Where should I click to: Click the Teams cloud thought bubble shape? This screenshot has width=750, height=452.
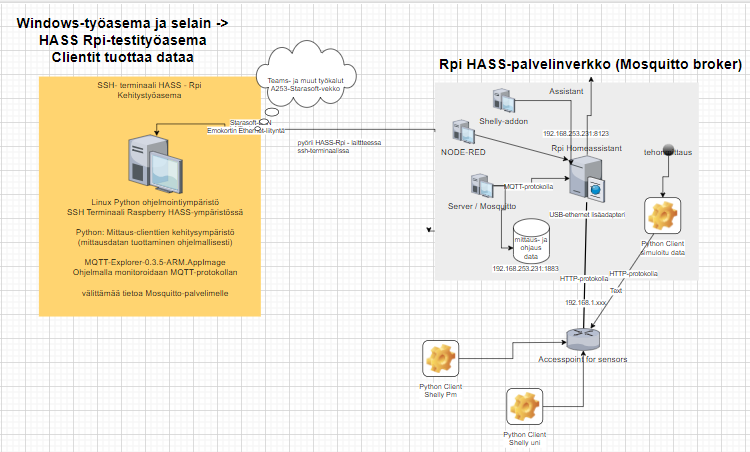pyautogui.click(x=306, y=74)
